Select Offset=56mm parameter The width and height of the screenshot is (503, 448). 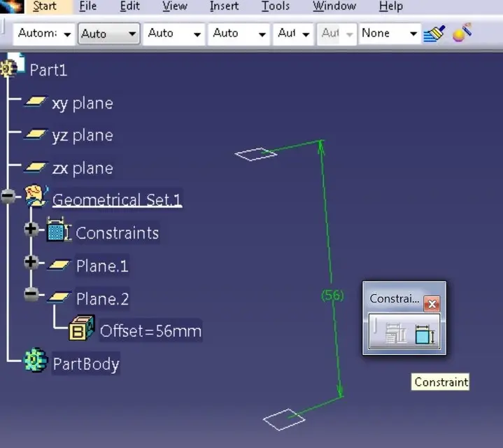coord(151,331)
